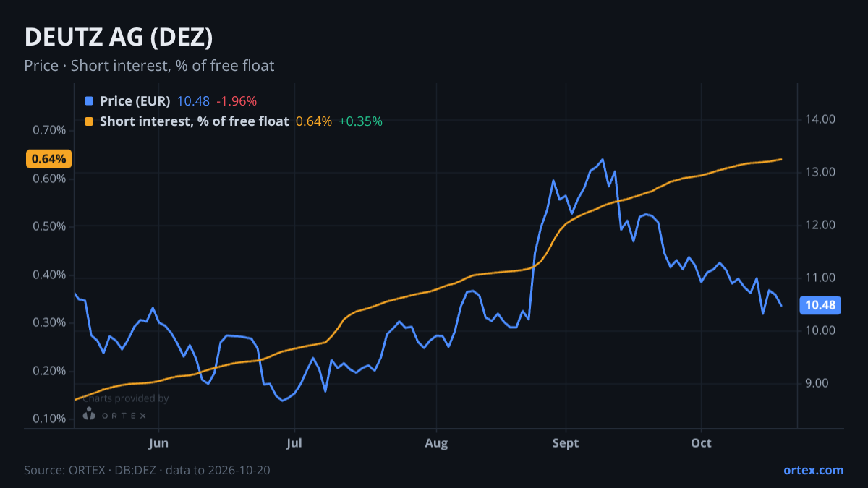The image size is (868, 488).
Task: Click the Jul x-axis label
Action: pos(294,443)
